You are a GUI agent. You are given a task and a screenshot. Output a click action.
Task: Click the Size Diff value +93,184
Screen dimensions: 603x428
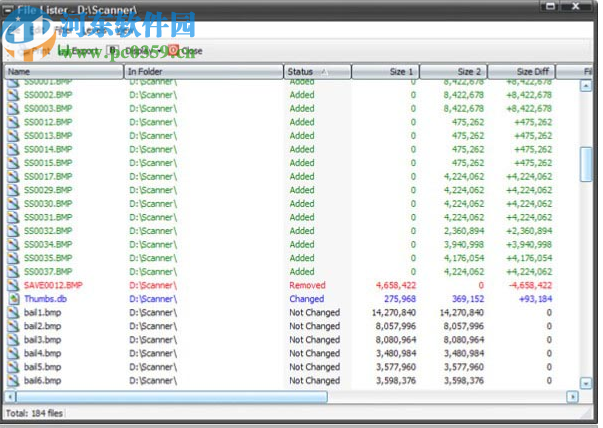535,299
